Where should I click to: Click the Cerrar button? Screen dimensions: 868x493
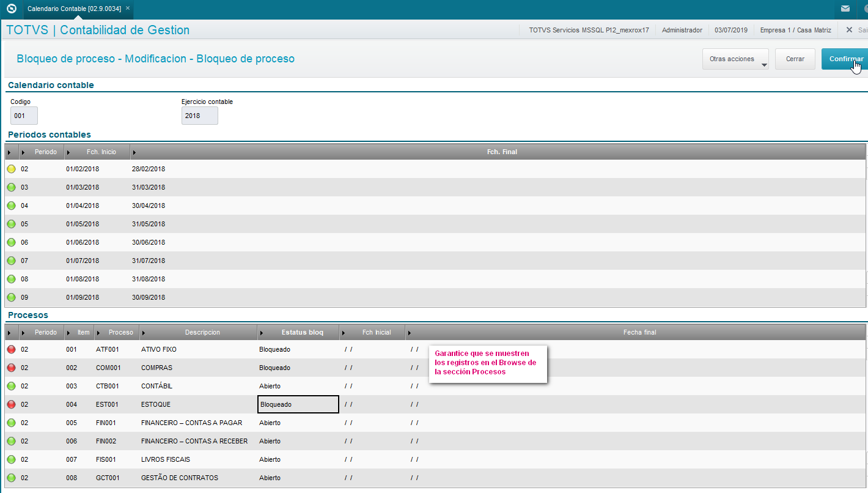point(795,59)
